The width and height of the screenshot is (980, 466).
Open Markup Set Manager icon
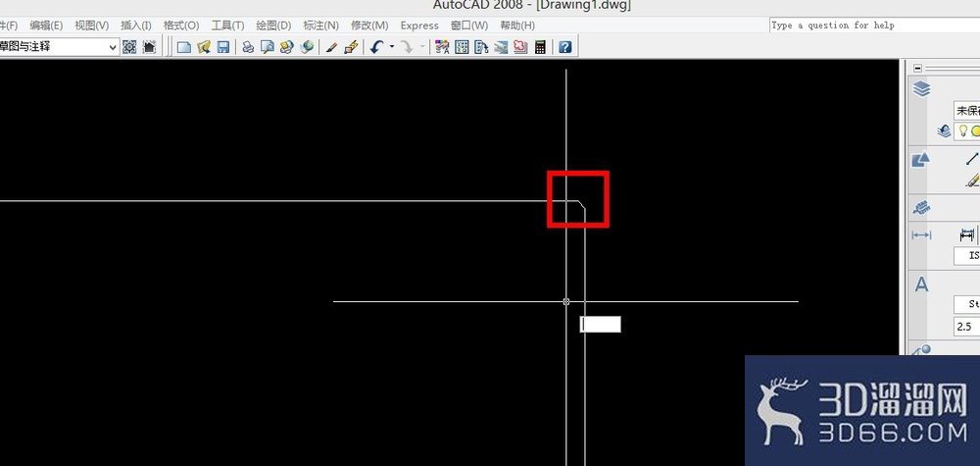(520, 47)
